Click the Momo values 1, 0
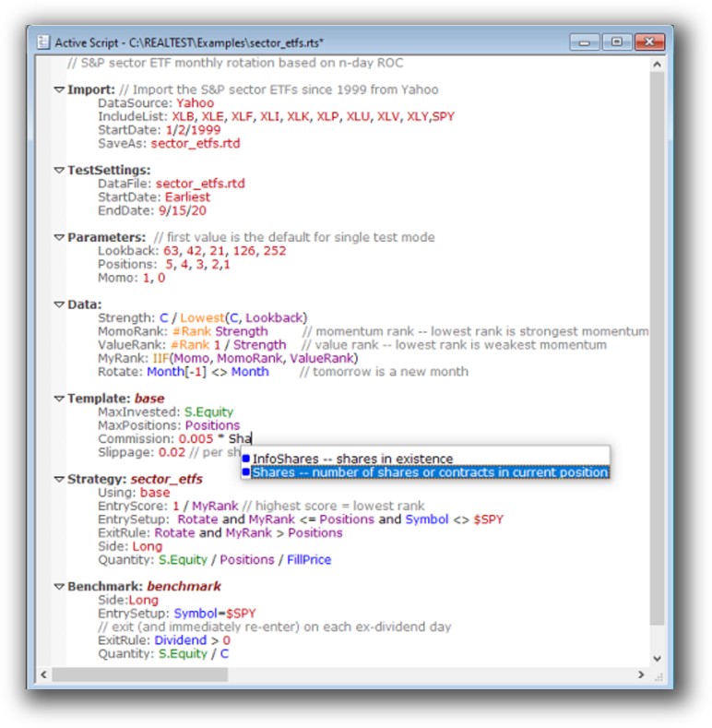The height and width of the screenshot is (728, 712). pyautogui.click(x=154, y=278)
